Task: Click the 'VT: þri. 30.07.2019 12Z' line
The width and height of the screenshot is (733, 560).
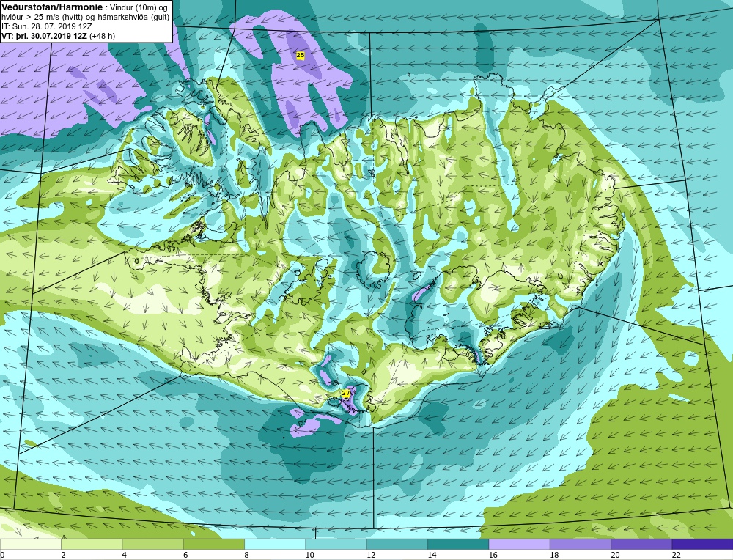Action: pyautogui.click(x=45, y=35)
